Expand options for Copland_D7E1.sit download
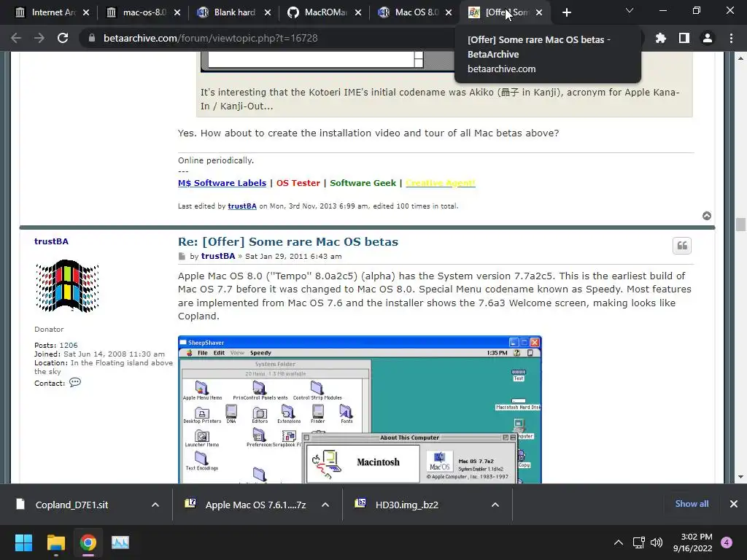The image size is (747, 560). point(155,505)
